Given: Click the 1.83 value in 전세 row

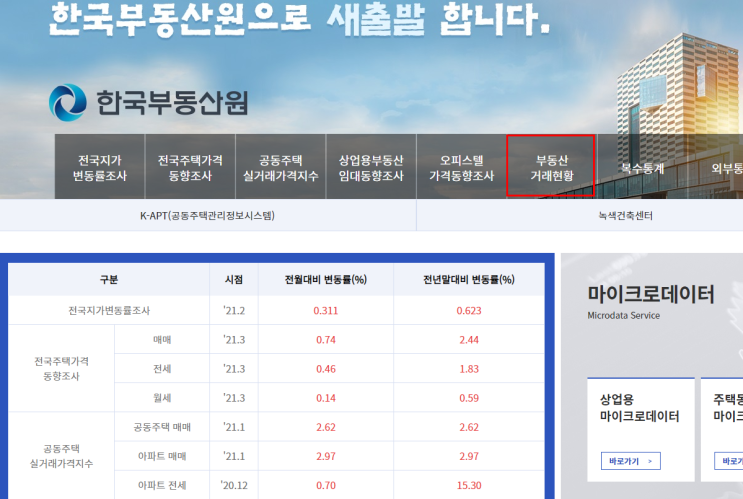Looking at the screenshot, I should [469, 369].
